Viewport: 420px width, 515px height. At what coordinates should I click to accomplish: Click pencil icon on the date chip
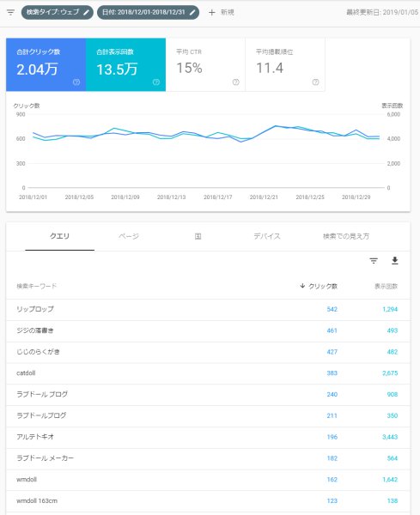click(x=192, y=13)
